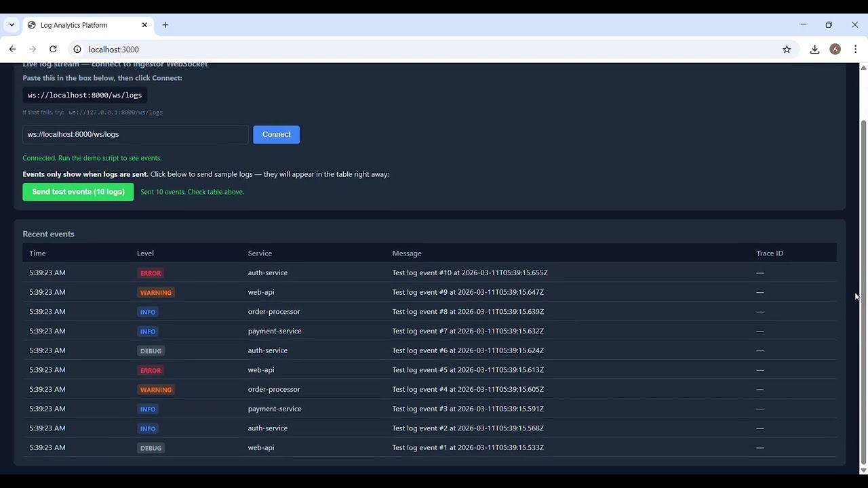
Task: Click auth-service in event #10 row
Action: [268, 272]
